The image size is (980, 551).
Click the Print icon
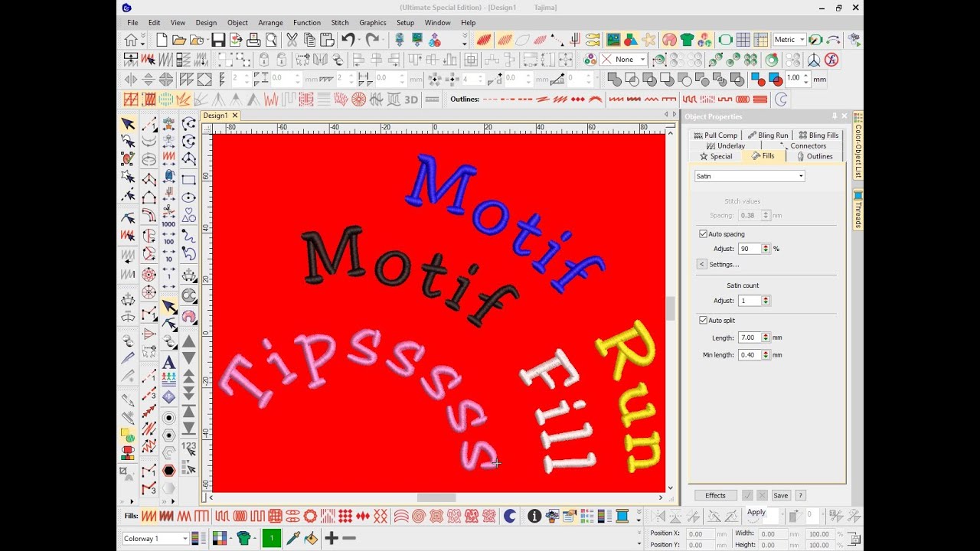tap(253, 41)
